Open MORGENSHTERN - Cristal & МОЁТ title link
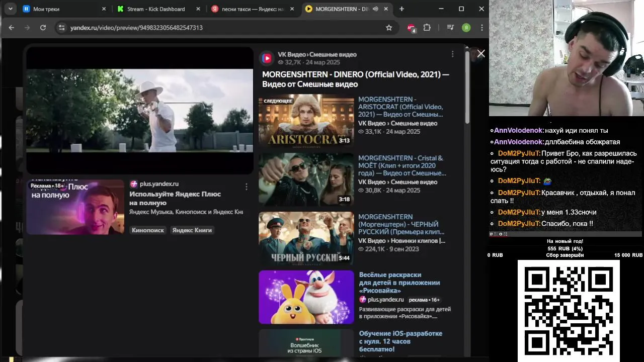Screen dimensions: 644x362 click(402, 165)
